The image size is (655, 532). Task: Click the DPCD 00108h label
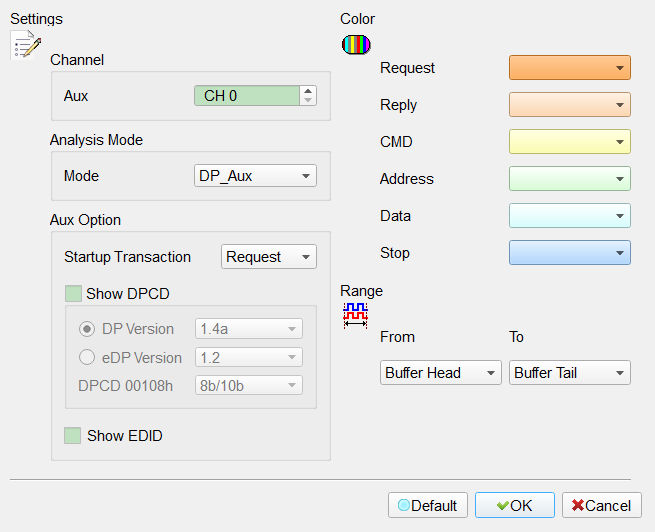[125, 386]
